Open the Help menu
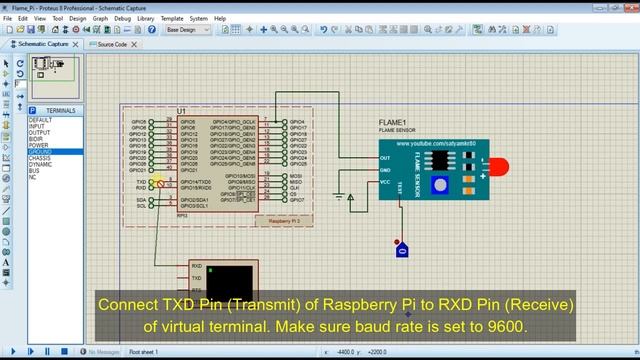 pyautogui.click(x=220, y=18)
